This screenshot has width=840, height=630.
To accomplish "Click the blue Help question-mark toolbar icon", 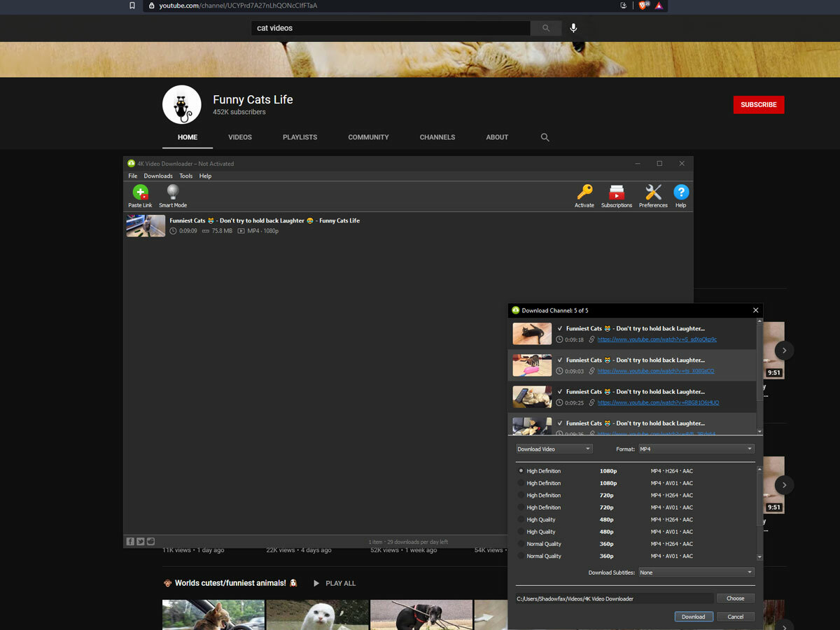I will (681, 192).
